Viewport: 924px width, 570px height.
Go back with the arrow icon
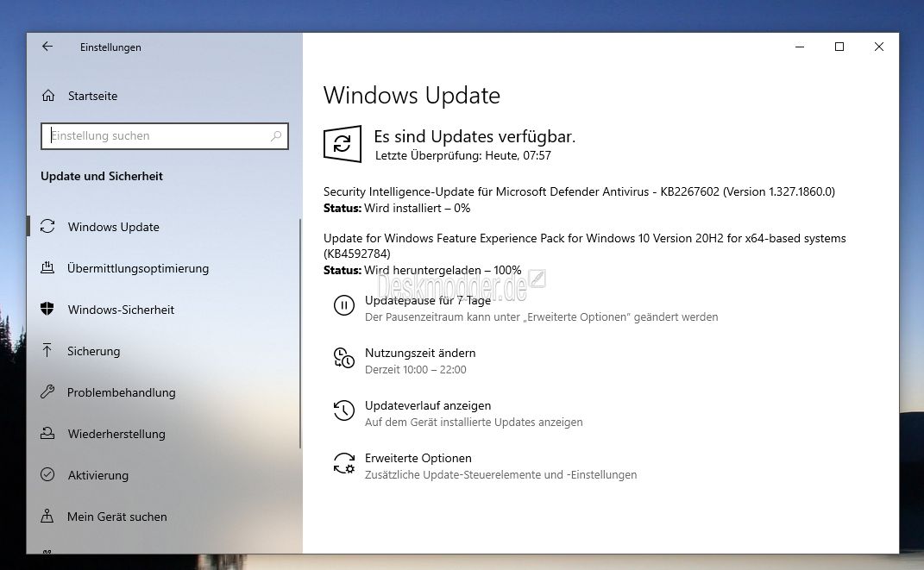[x=47, y=47]
